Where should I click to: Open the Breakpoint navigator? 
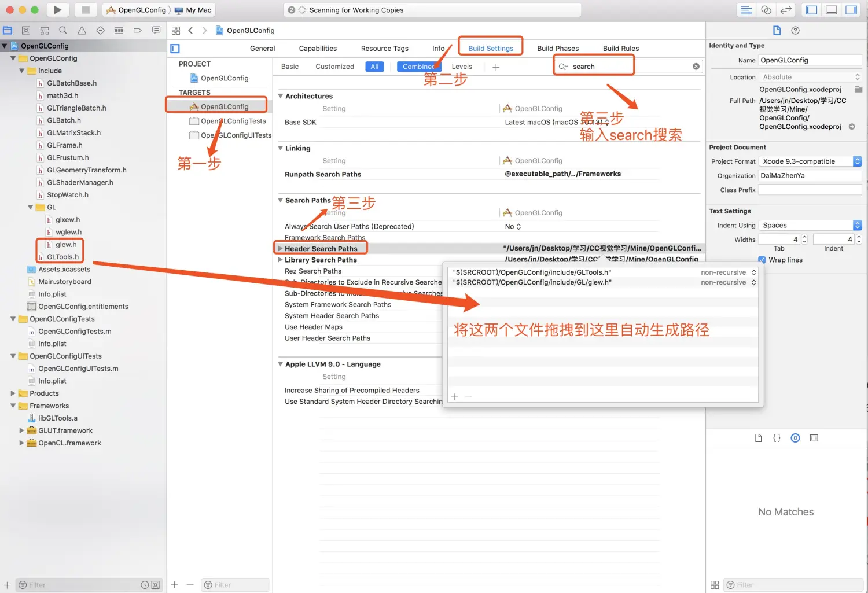(137, 31)
